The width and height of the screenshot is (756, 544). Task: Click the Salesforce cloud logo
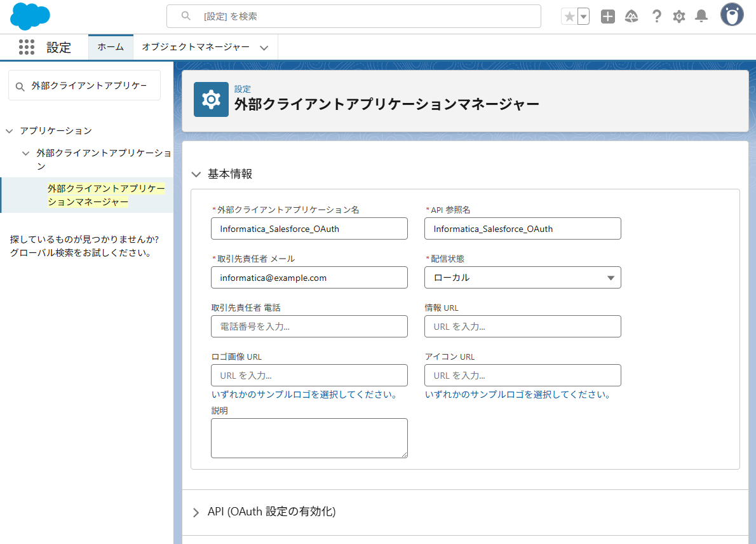(30, 16)
